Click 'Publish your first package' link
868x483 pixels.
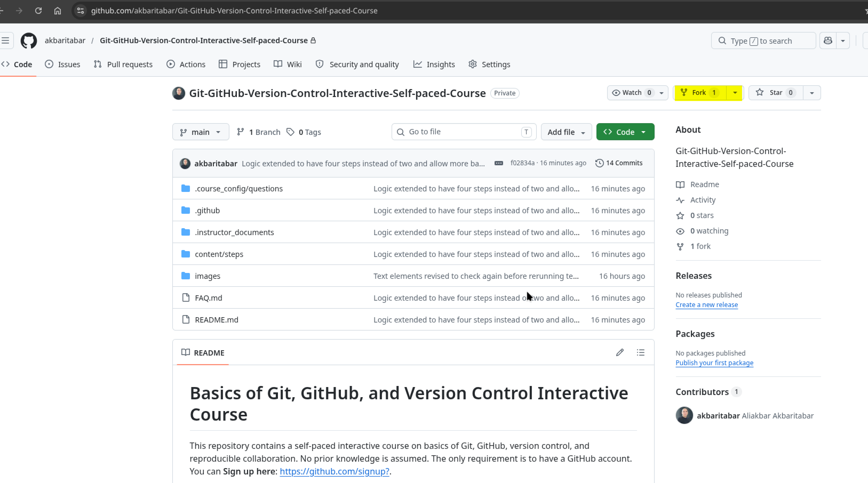pyautogui.click(x=714, y=363)
